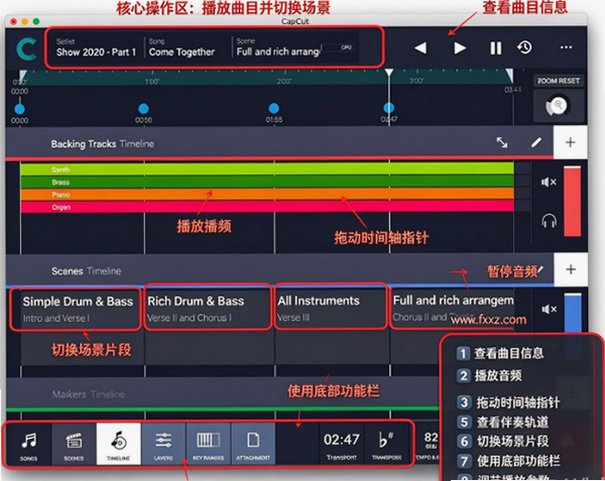Pause playback with the pause button

(x=496, y=48)
